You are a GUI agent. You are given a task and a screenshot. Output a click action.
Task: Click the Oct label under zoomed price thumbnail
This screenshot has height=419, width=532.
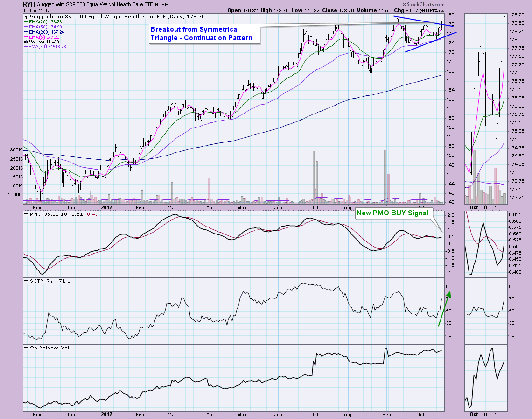pos(474,207)
